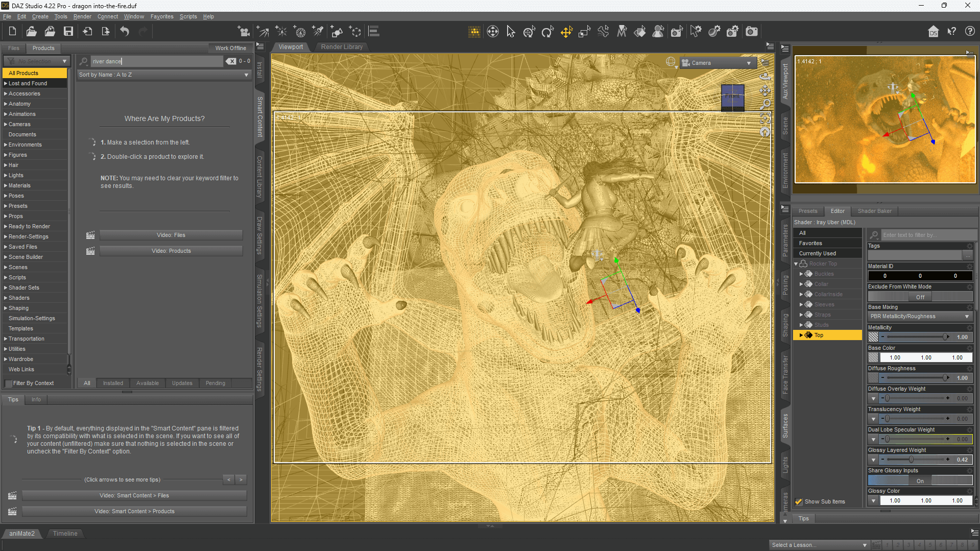The image size is (980, 551).
Task: Create a new camera with the toolbar icon
Action: pos(244,32)
